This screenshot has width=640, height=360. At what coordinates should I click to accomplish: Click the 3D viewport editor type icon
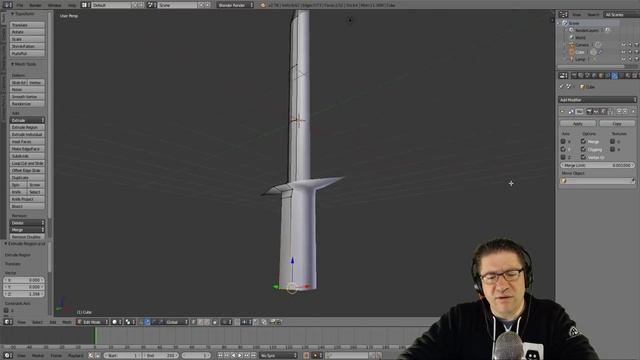tap(8, 322)
